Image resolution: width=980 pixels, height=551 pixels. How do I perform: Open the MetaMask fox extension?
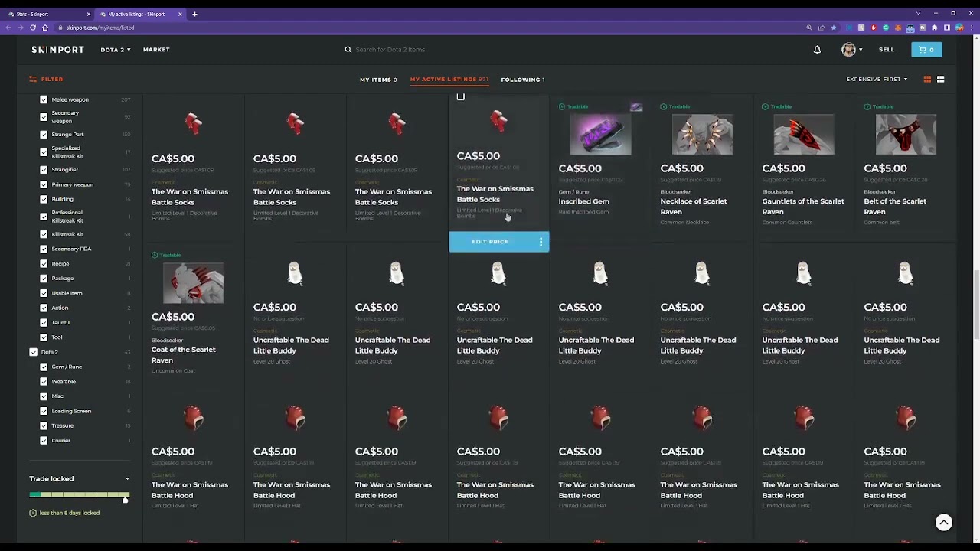pos(898,28)
